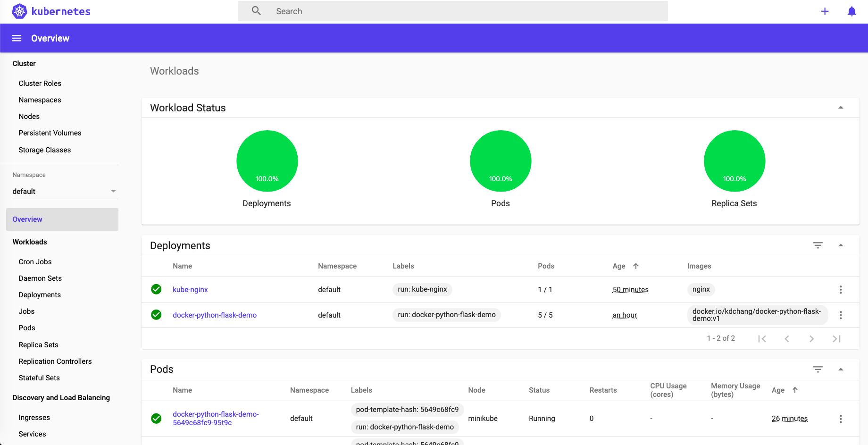Go to last page of Deployments
The width and height of the screenshot is (868, 445).
836,339
